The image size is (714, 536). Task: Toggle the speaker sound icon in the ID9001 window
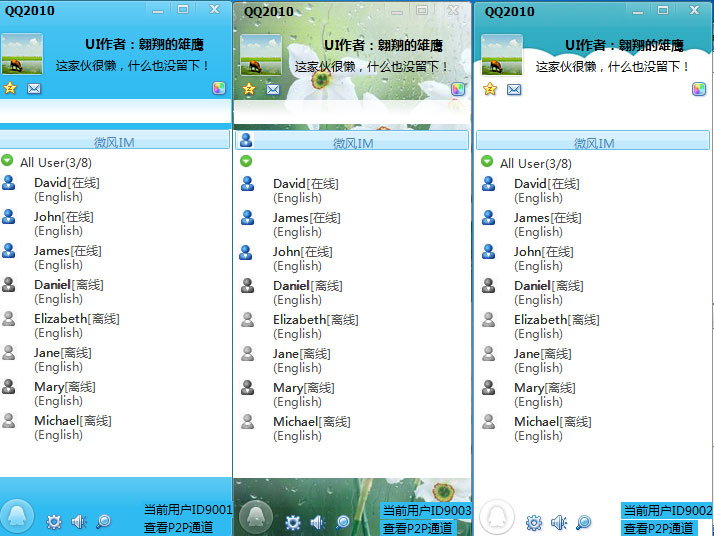79,521
